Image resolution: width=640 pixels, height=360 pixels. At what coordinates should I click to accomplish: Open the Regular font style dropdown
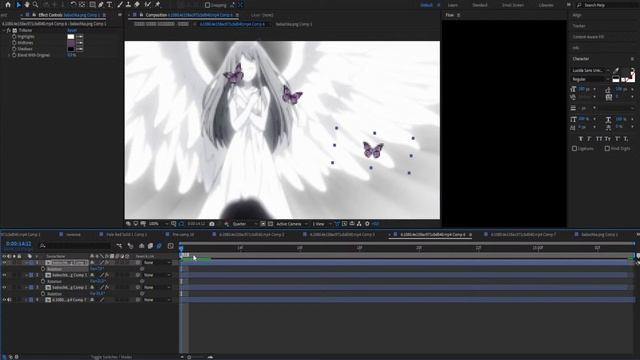pyautogui.click(x=591, y=79)
